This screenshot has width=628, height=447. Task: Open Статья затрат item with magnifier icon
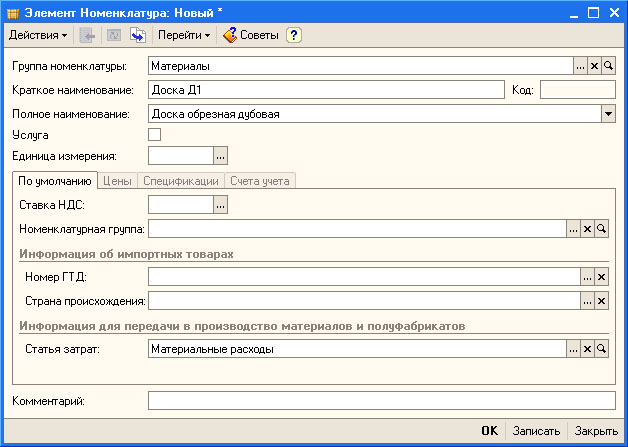coord(602,349)
